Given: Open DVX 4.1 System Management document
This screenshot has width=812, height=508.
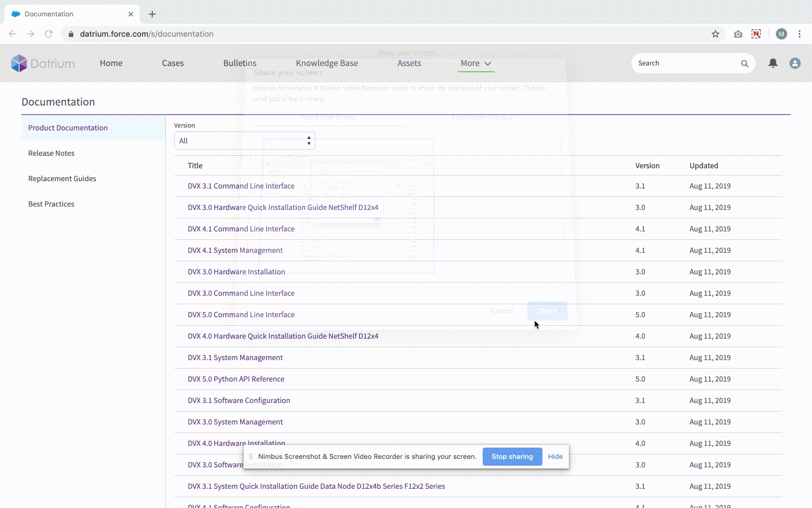Looking at the screenshot, I should coord(235,250).
